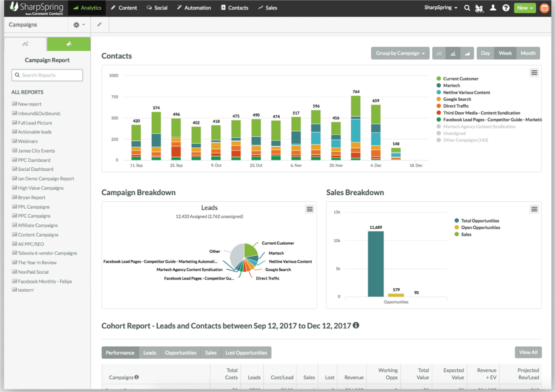Viewport: 555px width, 392px height.
Task: Open the user profile icon
Action: (493, 8)
